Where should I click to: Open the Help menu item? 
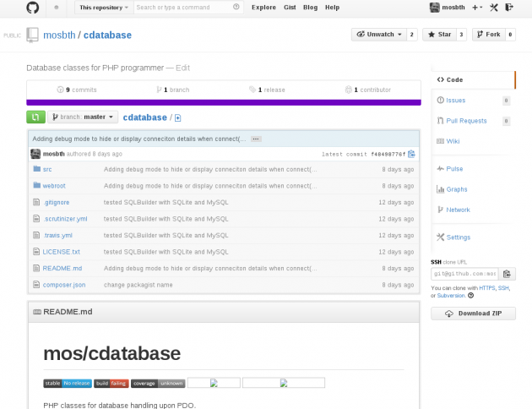coord(332,7)
